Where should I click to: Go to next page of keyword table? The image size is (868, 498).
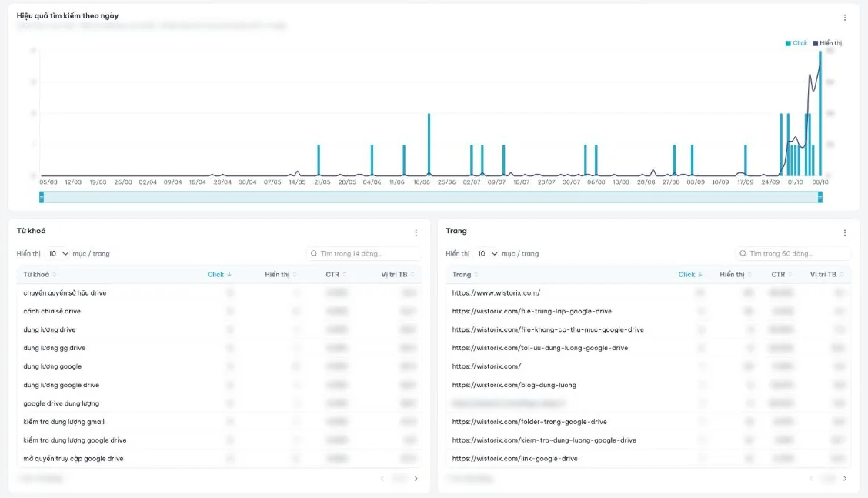416,478
